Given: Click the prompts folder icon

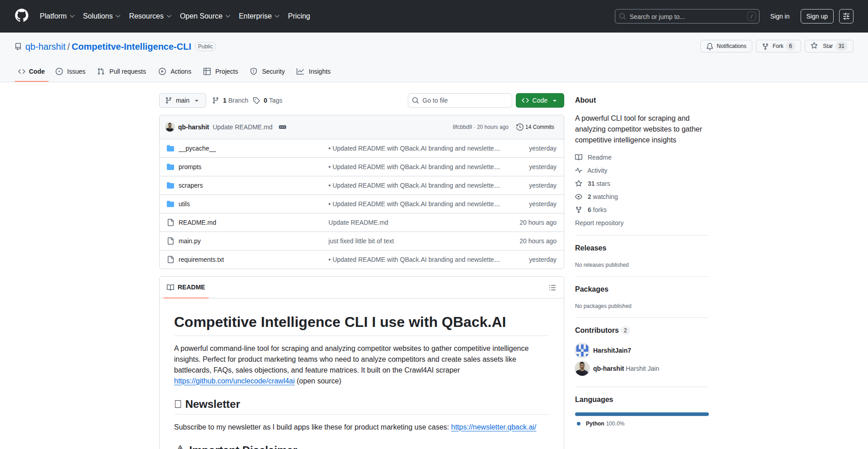Looking at the screenshot, I should (170, 167).
